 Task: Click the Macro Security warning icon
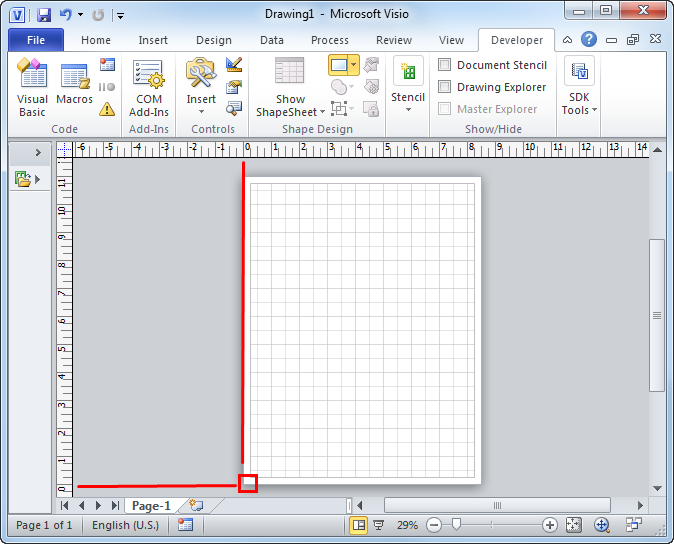[108, 109]
